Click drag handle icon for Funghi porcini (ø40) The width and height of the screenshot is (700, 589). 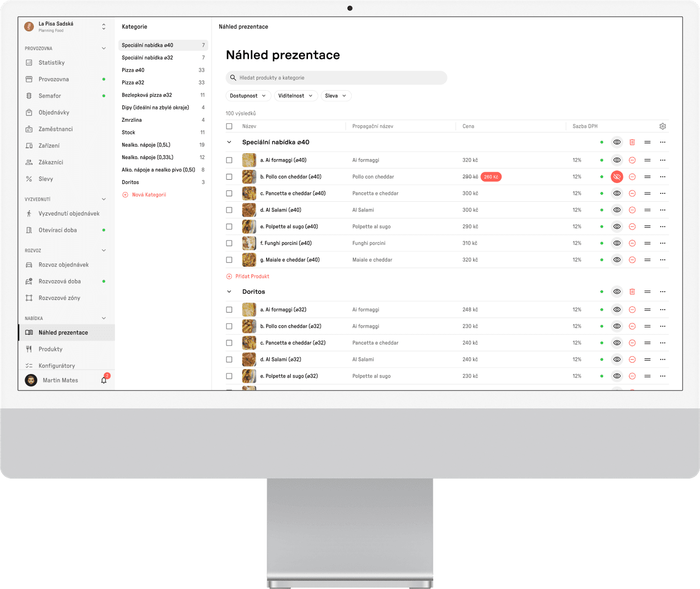647,243
